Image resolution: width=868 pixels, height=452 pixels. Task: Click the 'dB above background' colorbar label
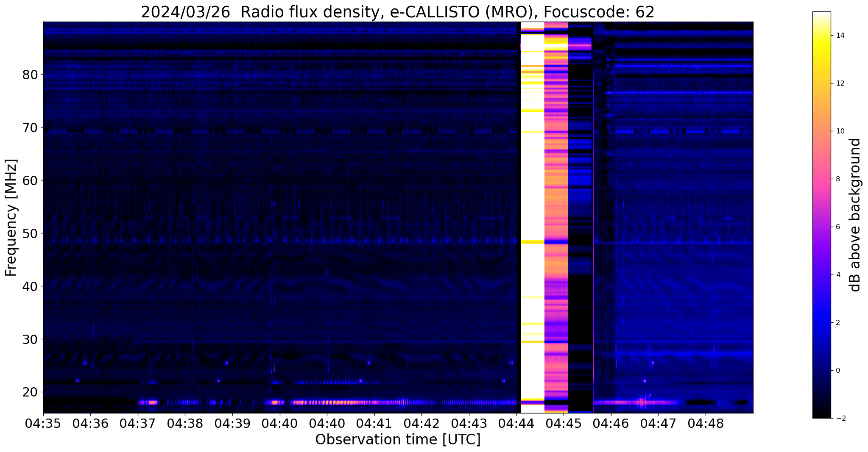point(855,215)
